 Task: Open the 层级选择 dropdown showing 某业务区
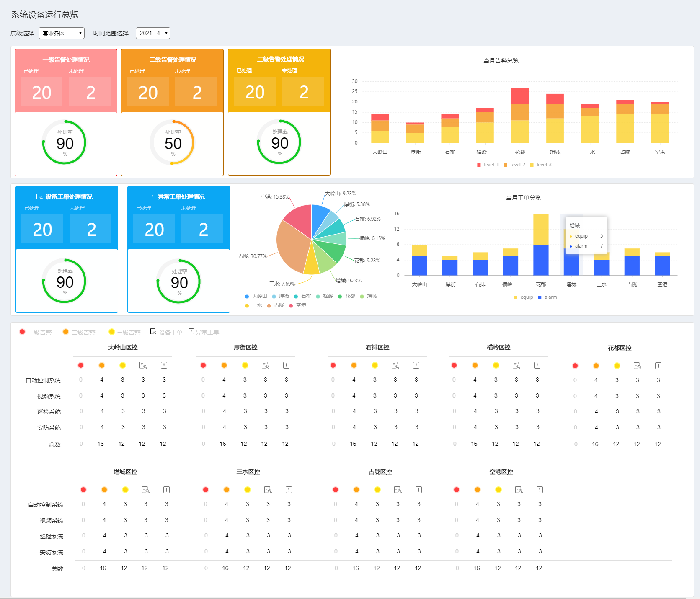62,33
